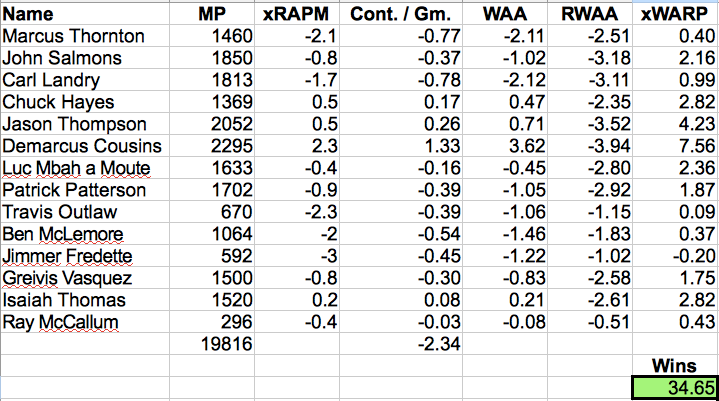Select Isaiah Thomas' xRAPM value 0.2
Viewport: 719px width, 401px height.
click(297, 300)
